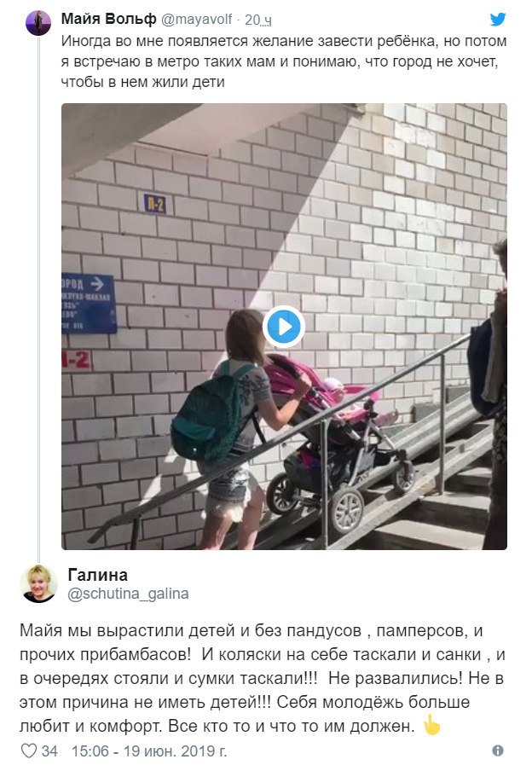Click the pointing finger emoji in reply

[x=431, y=725]
